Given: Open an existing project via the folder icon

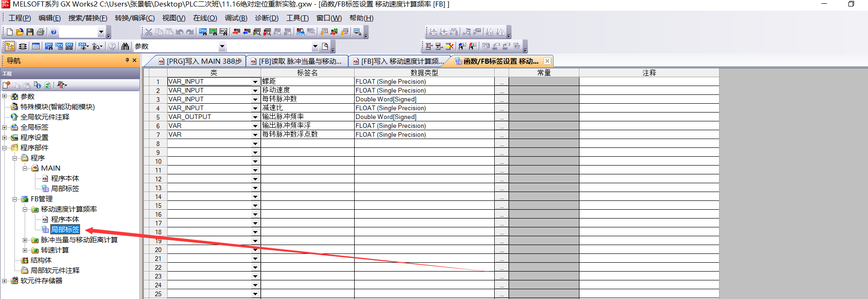Looking at the screenshot, I should [20, 32].
